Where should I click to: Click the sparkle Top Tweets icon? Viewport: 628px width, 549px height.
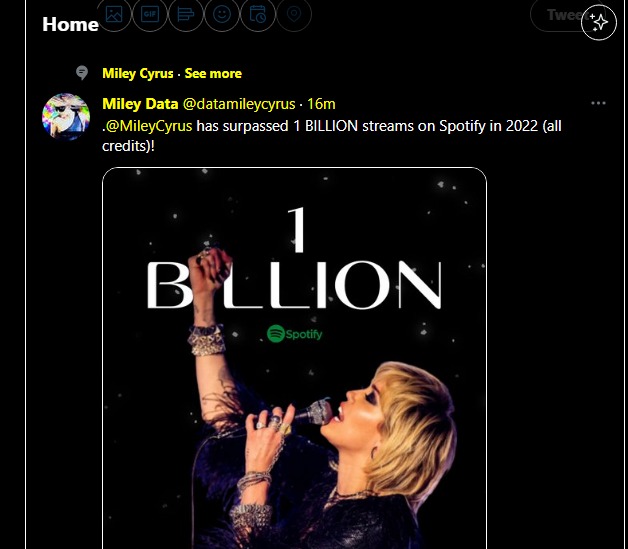pyautogui.click(x=599, y=22)
